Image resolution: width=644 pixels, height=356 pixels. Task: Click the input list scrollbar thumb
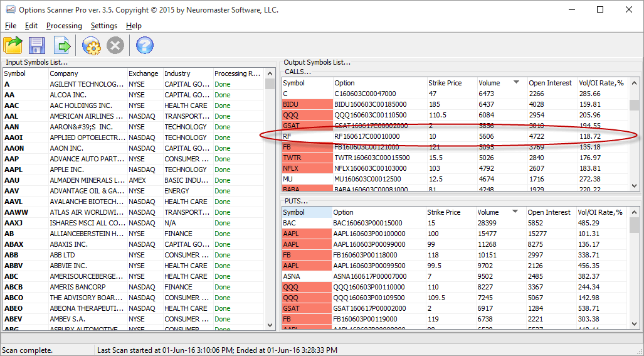click(x=270, y=84)
